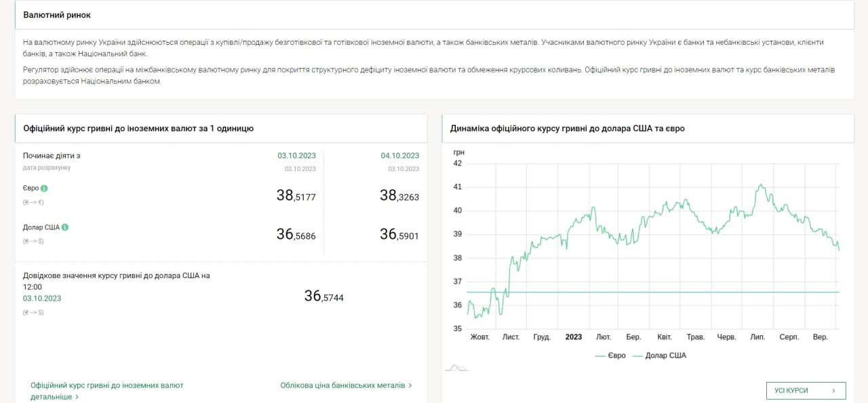
Task: Click the info icon beside Долар США
Action: tap(65, 227)
